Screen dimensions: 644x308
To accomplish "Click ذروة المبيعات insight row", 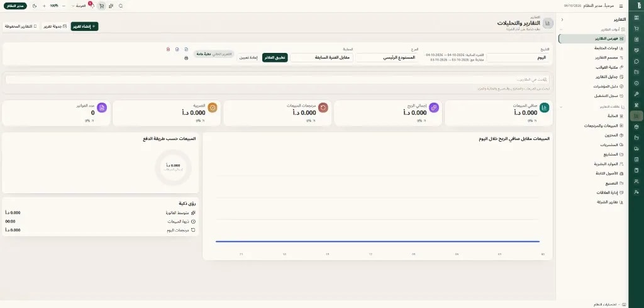I will click(x=101, y=221).
